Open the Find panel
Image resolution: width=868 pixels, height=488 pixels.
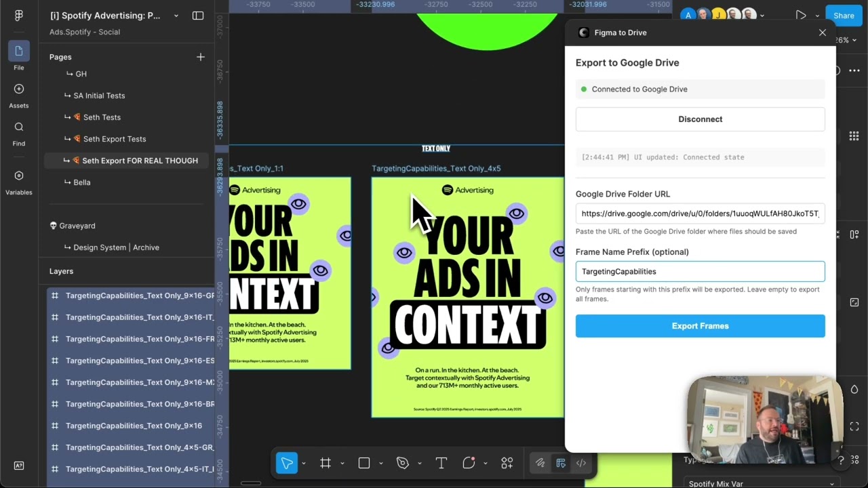click(19, 133)
